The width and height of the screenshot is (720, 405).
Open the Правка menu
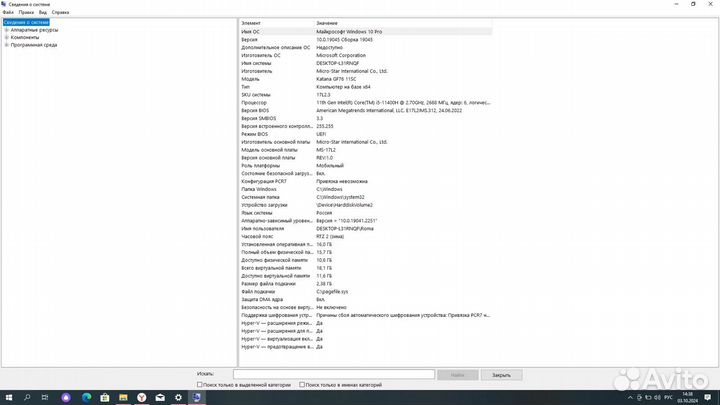coord(26,12)
